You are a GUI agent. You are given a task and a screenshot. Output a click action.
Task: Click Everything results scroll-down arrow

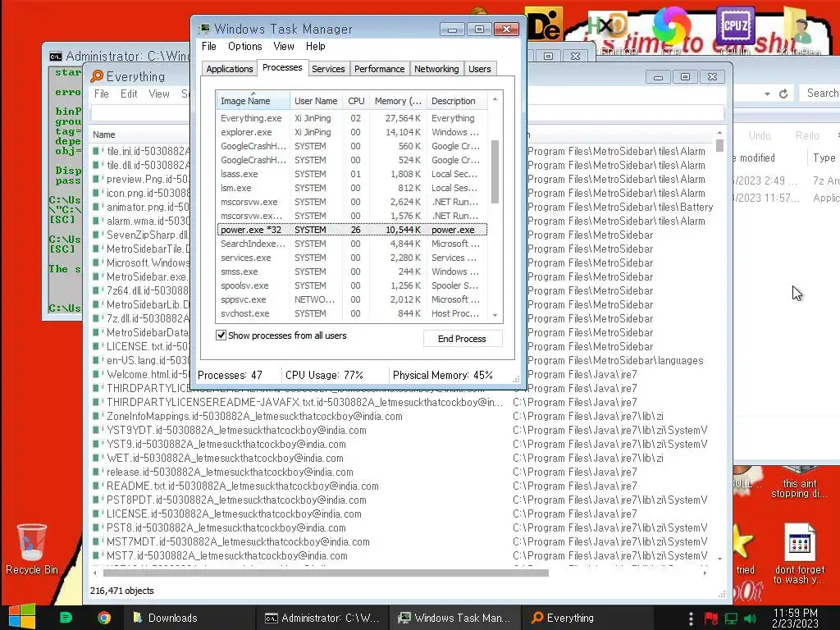click(x=719, y=559)
